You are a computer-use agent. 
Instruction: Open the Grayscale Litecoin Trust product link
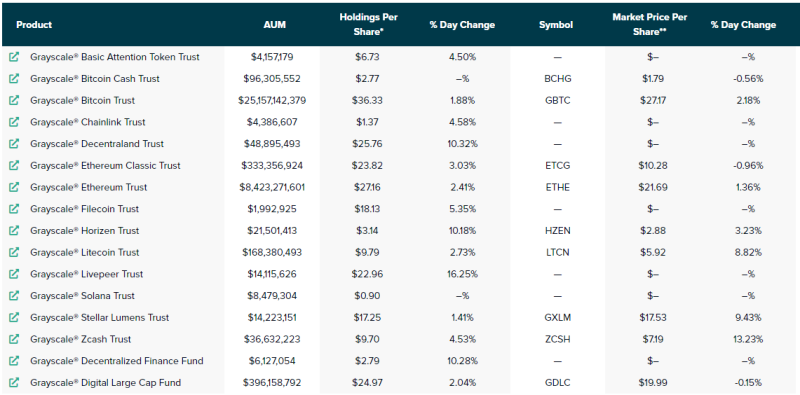click(x=85, y=252)
